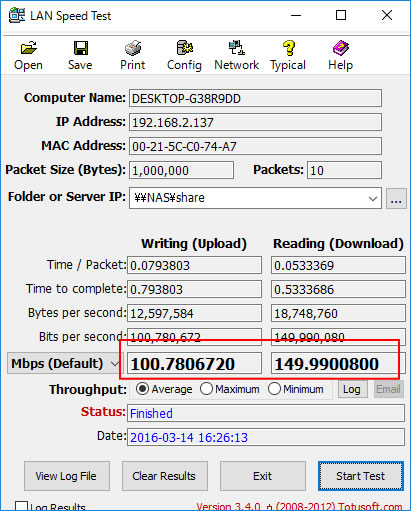411x511 pixels.
Task: Open a saved result with Open icon
Action: point(29,48)
